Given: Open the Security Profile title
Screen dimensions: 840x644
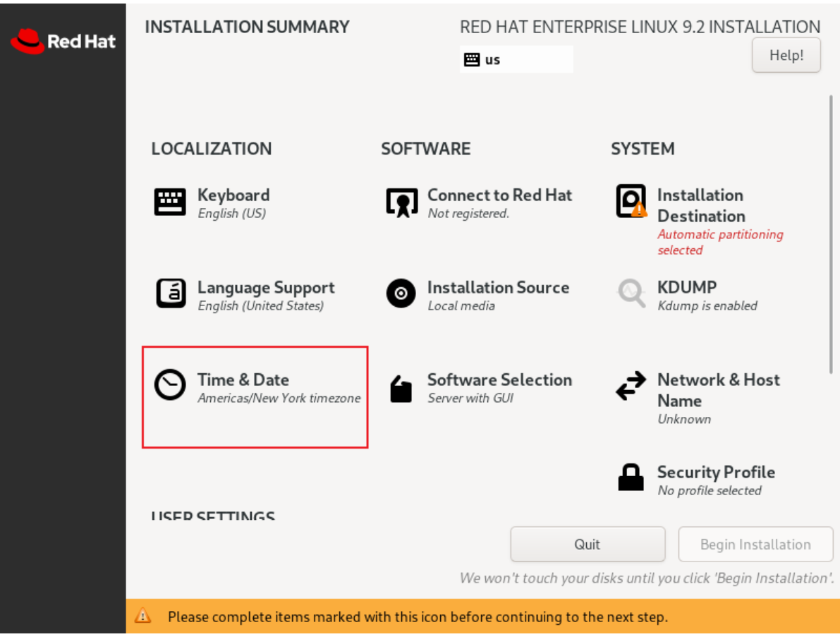Looking at the screenshot, I should [717, 472].
